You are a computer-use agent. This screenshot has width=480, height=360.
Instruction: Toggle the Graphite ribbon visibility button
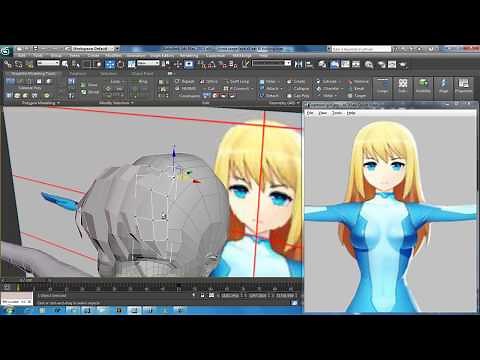coord(335,64)
